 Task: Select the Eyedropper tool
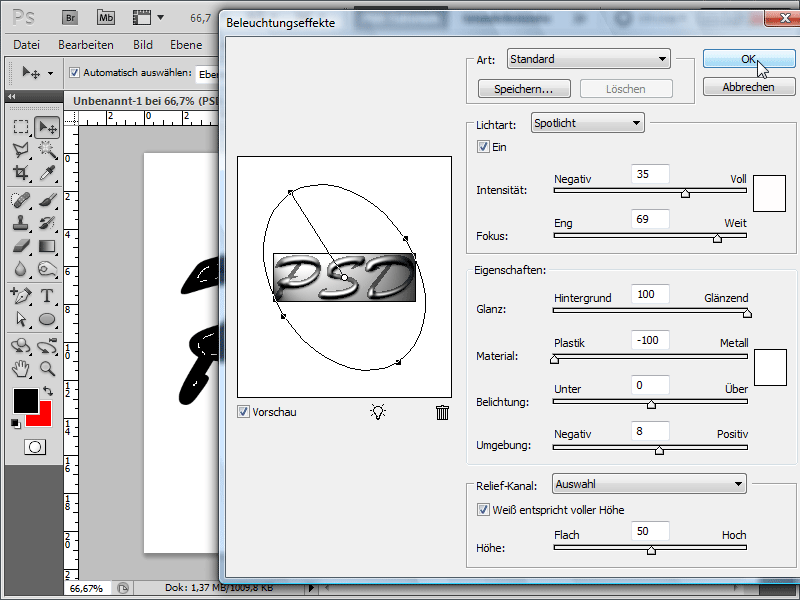[47, 173]
